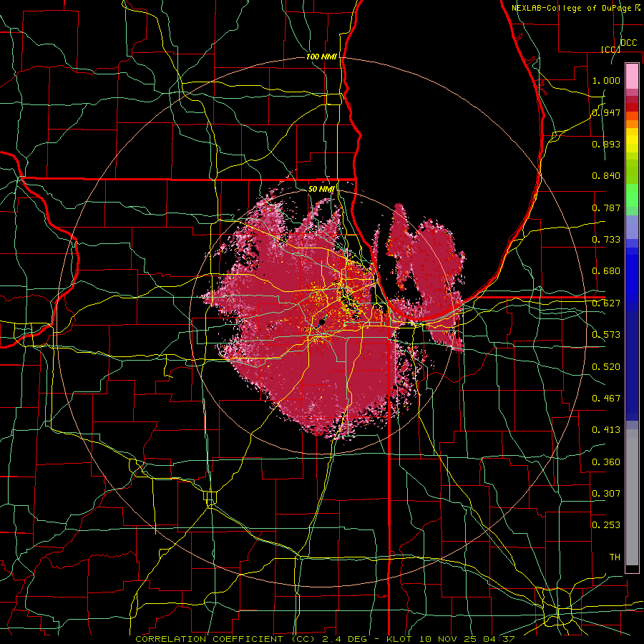This screenshot has width=644, height=644.
Task: Select the 0.467 scale value
Action: point(606,399)
